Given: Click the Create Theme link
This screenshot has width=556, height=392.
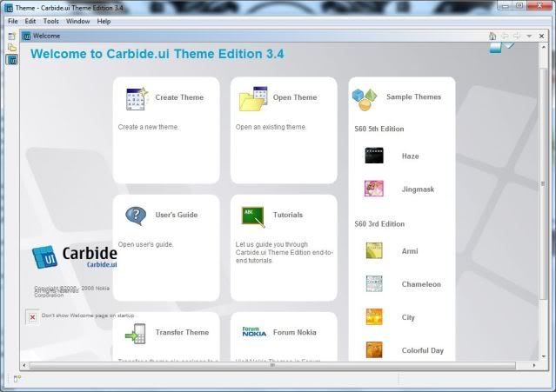Looking at the screenshot, I should tap(179, 97).
